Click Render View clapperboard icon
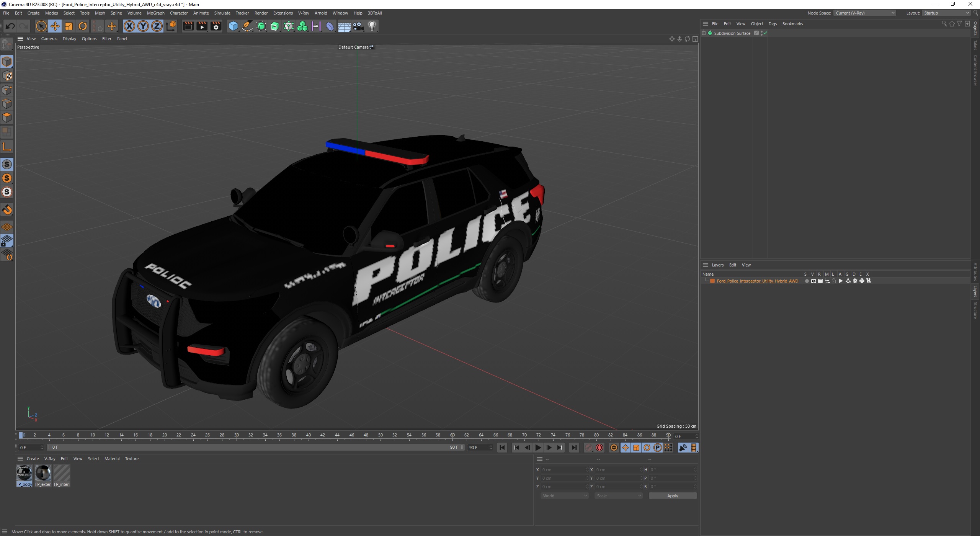Image resolution: width=980 pixels, height=536 pixels. click(x=188, y=26)
